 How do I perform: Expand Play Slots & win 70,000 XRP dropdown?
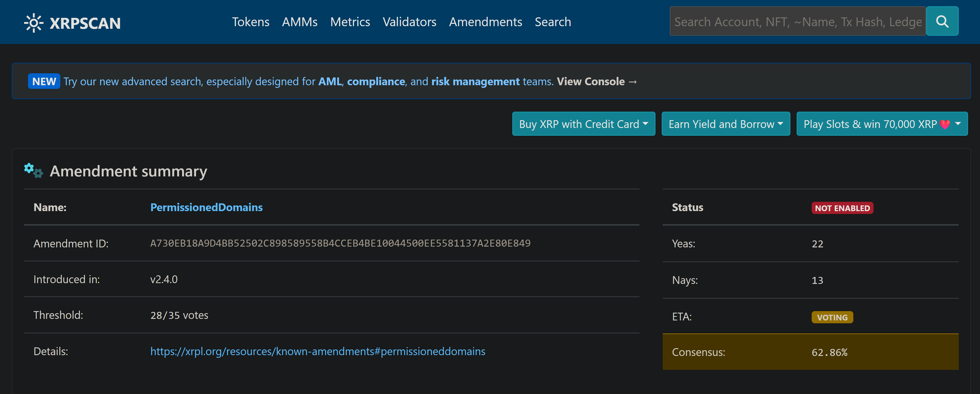coord(882,124)
